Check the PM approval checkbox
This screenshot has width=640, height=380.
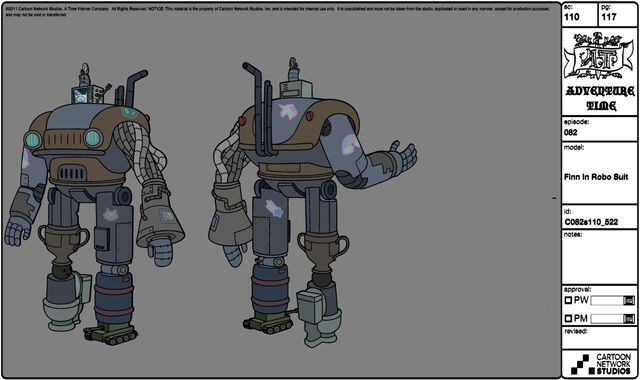(568, 318)
